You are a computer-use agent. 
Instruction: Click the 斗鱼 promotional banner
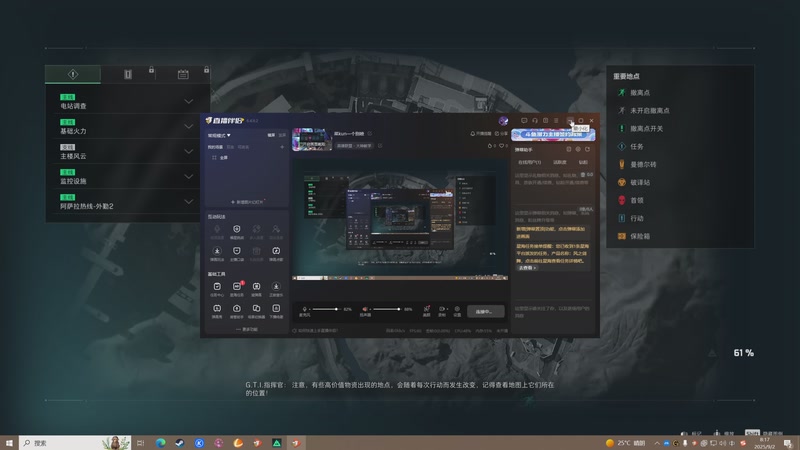pyautogui.click(x=553, y=134)
